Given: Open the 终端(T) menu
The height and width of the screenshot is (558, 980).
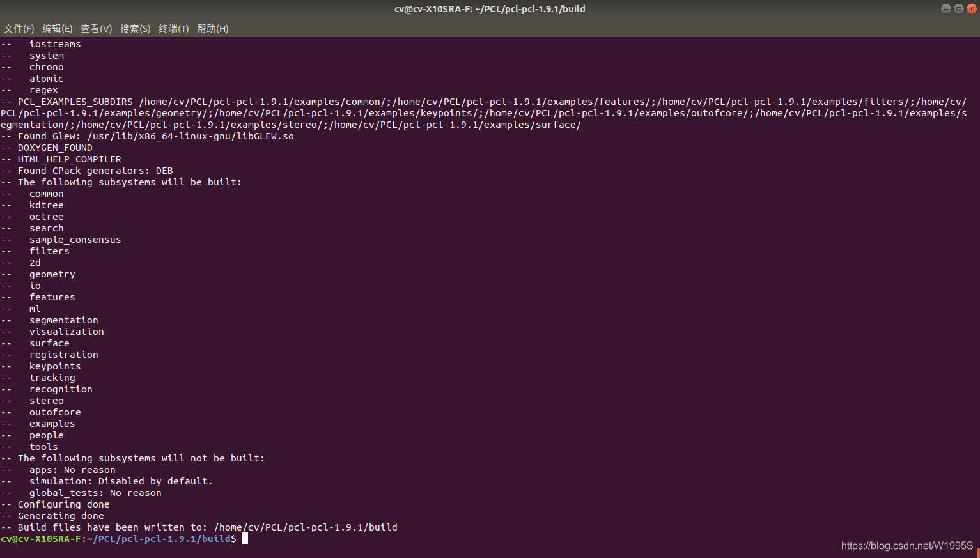Looking at the screenshot, I should click(x=174, y=29).
